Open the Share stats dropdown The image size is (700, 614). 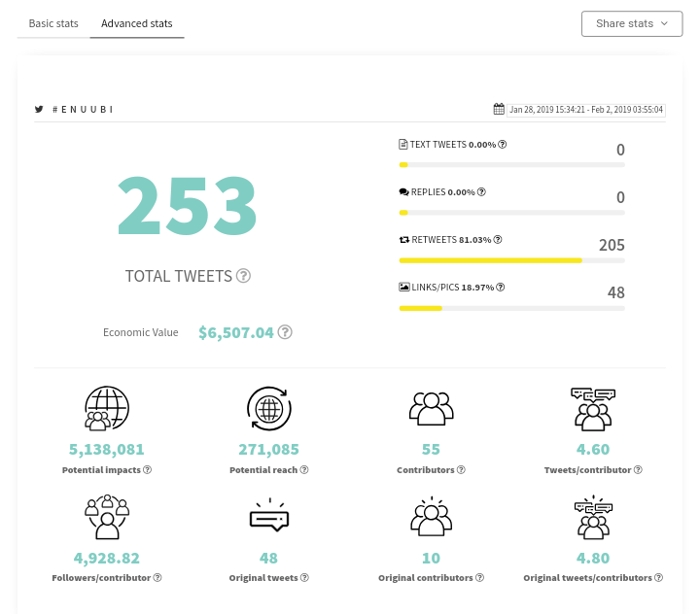click(x=632, y=23)
